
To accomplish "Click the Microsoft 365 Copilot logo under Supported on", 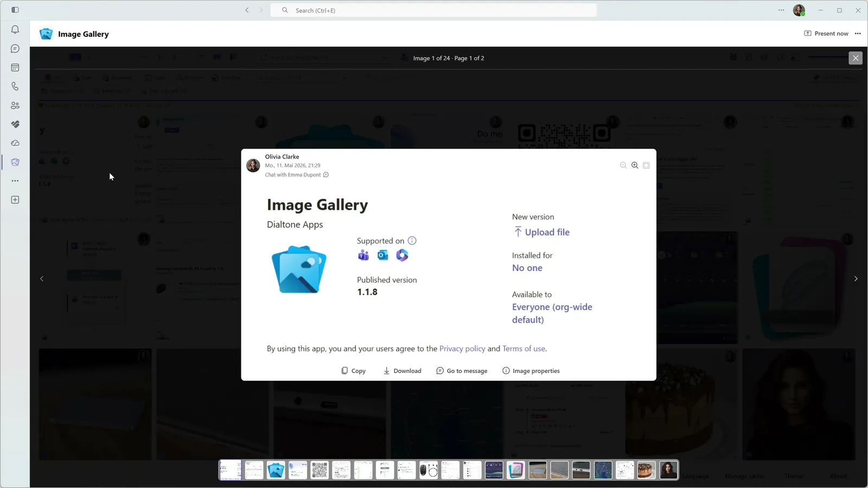I will tap(402, 255).
